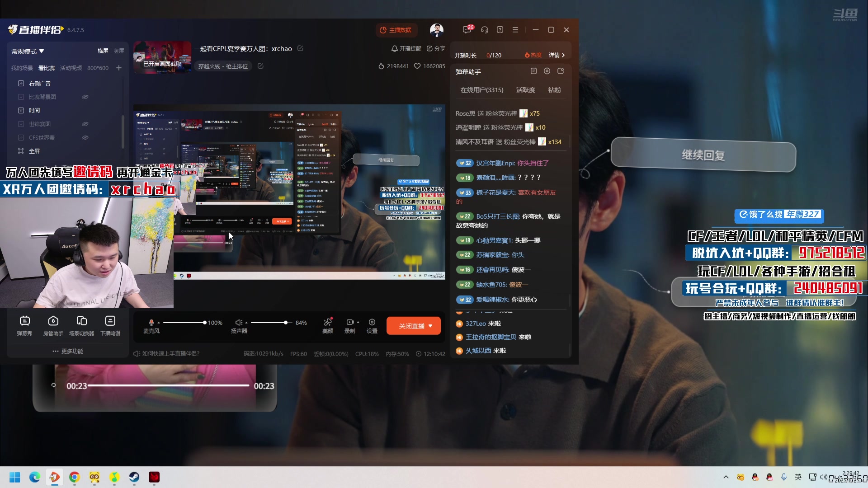Add a new scene with the plus icon
This screenshot has width=868, height=488.
pos(119,68)
